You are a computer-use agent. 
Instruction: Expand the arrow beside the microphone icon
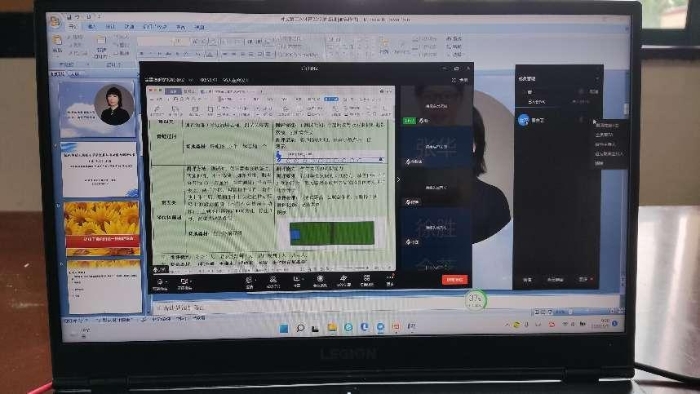click(167, 282)
